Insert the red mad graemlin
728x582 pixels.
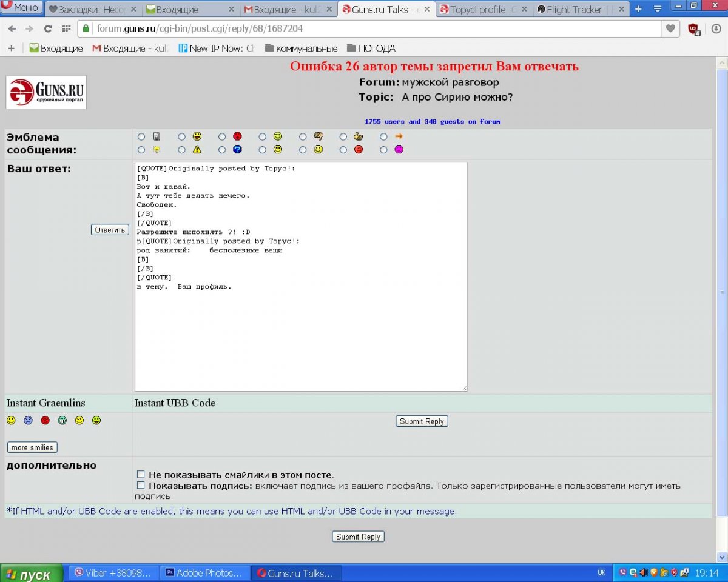[x=45, y=420]
